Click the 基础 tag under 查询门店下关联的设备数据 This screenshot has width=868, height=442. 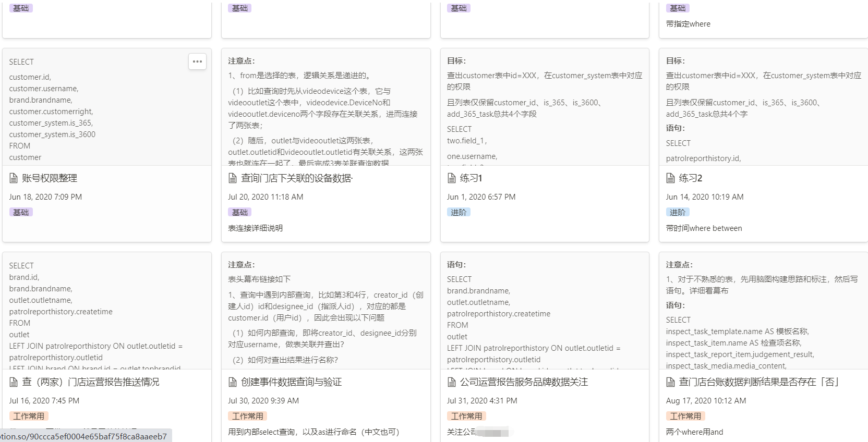pos(240,212)
